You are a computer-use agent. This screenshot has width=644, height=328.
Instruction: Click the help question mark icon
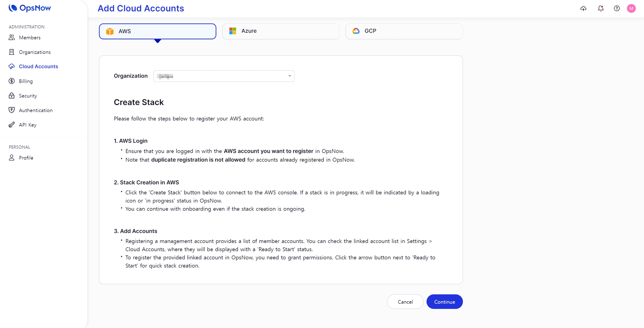pos(617,8)
